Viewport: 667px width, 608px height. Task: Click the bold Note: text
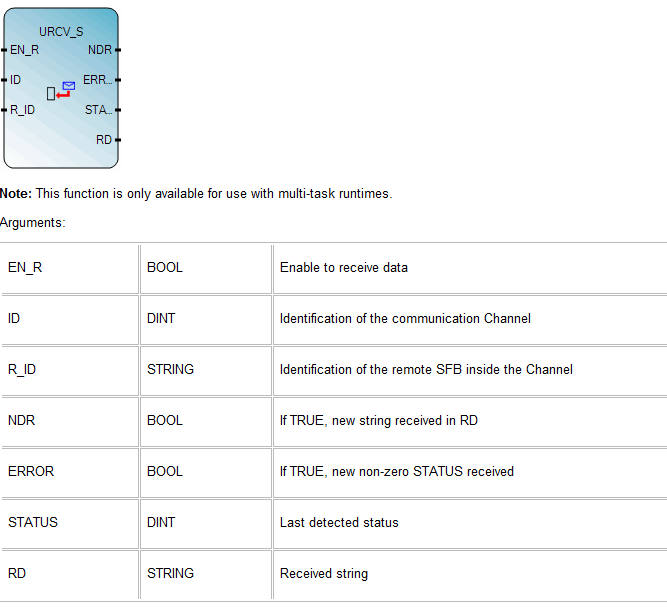(x=16, y=194)
